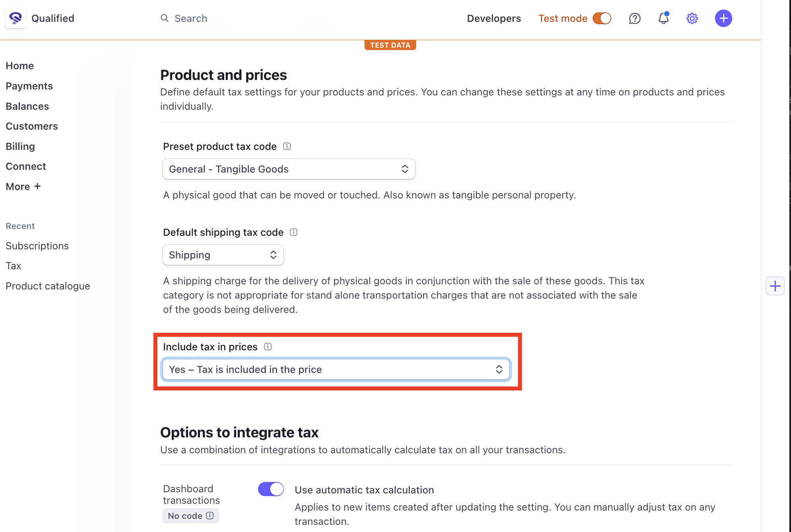This screenshot has height=532, width=791.
Task: Open the Include tax in prices dropdown
Action: point(336,369)
